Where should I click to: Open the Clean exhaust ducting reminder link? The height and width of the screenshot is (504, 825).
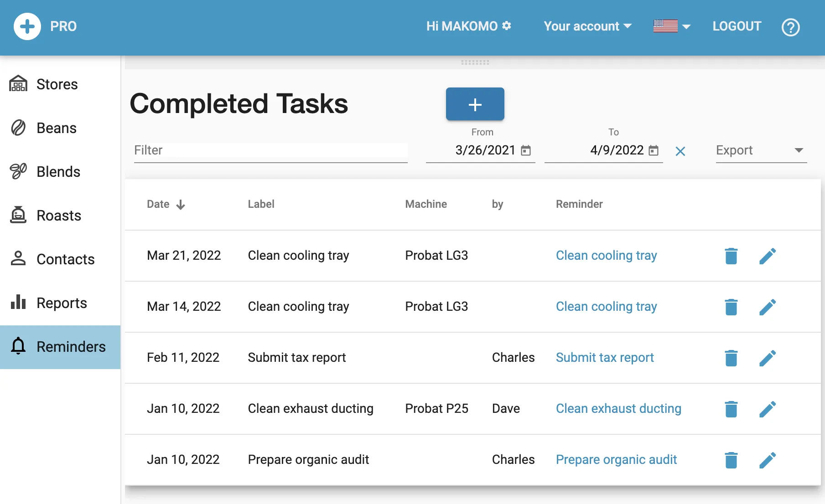pos(618,409)
